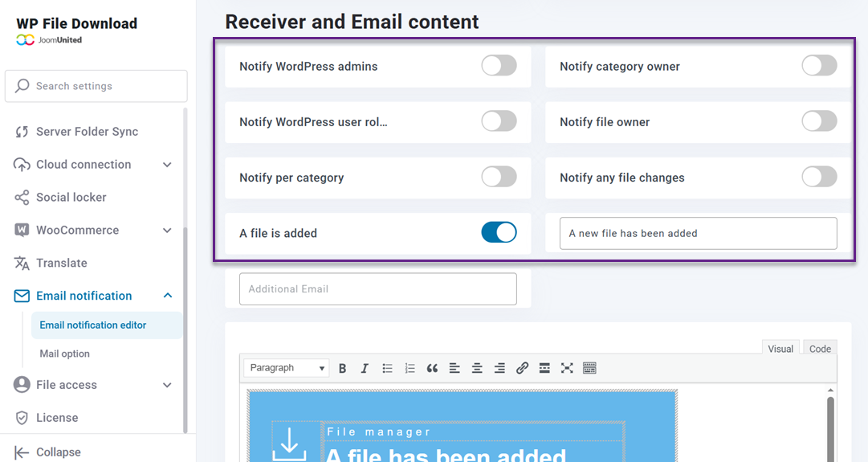Image resolution: width=868 pixels, height=462 pixels.
Task: Apply italic formatting in editor
Action: (365, 368)
